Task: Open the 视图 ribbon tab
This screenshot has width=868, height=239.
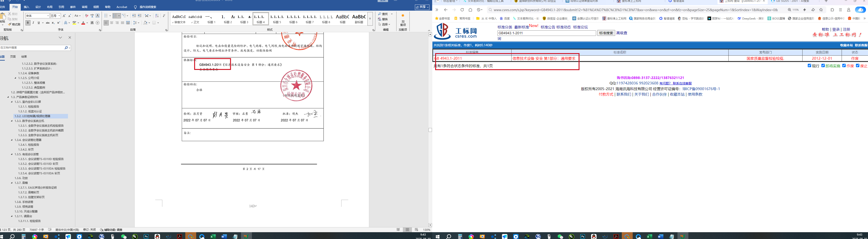Action: [x=96, y=7]
